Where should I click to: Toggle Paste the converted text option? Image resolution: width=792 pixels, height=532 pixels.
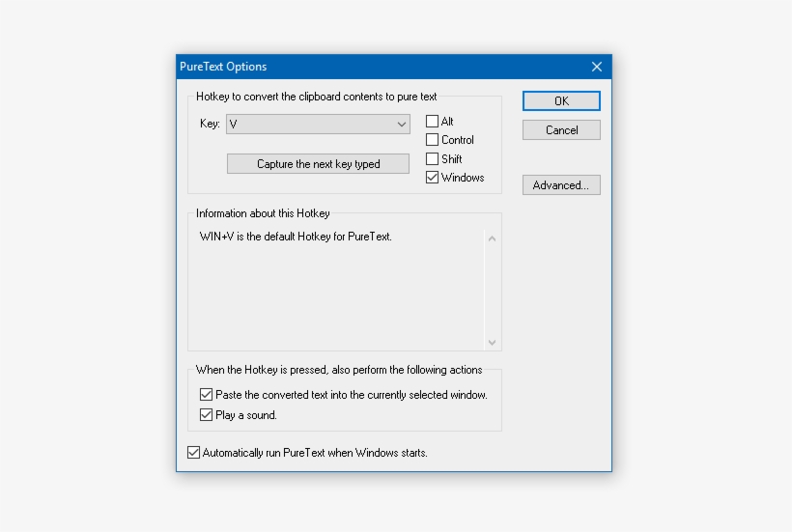pos(206,395)
